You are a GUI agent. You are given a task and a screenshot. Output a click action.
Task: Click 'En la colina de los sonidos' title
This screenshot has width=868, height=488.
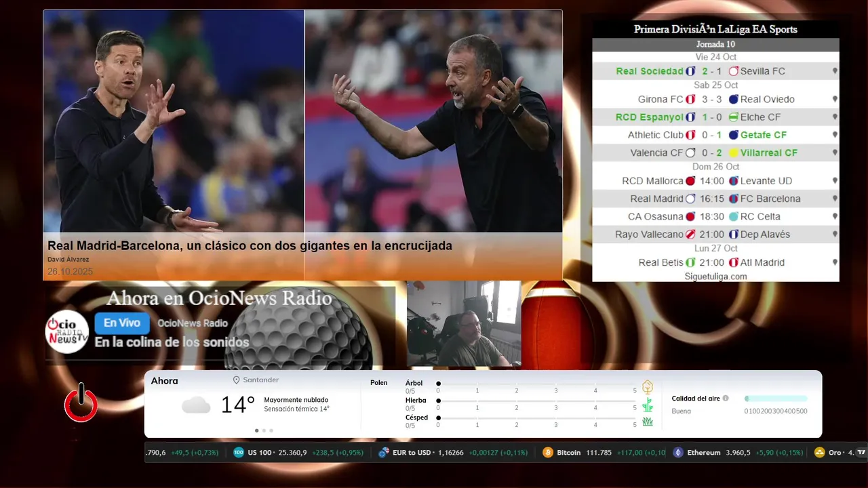(172, 342)
